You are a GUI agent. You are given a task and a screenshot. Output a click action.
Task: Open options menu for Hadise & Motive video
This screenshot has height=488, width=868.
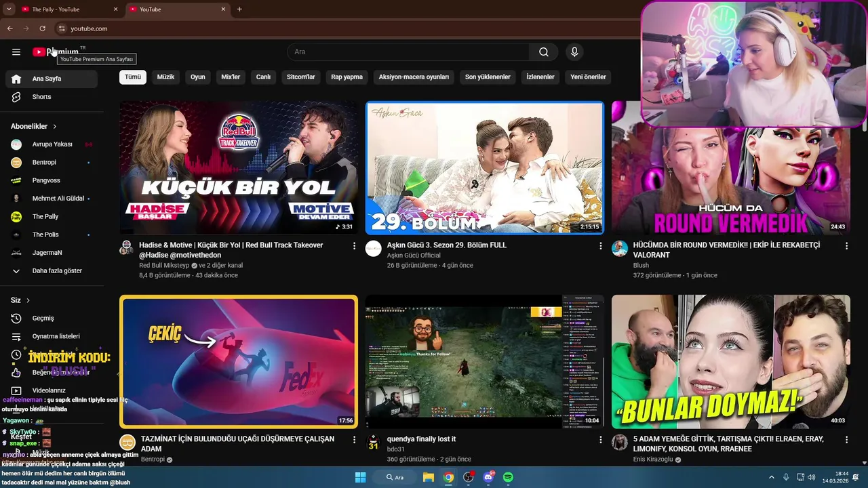pos(354,246)
